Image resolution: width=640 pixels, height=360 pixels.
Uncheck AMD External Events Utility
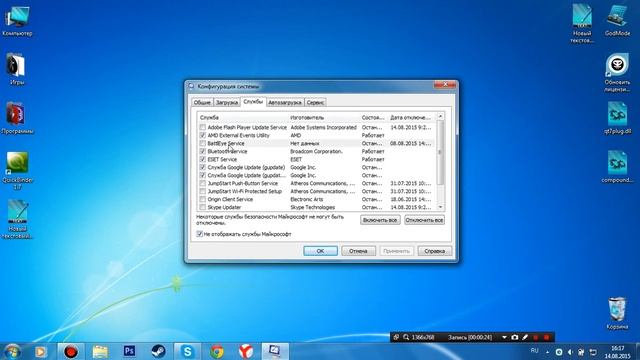[202, 135]
